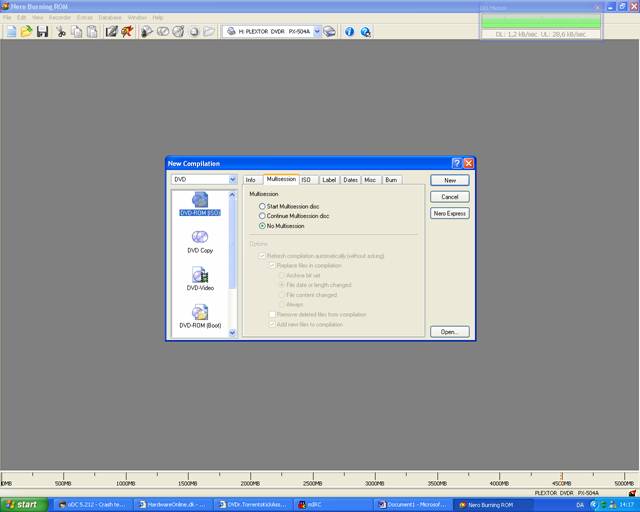This screenshot has width=640, height=512.
Task: Click the Open... button
Action: 449,332
